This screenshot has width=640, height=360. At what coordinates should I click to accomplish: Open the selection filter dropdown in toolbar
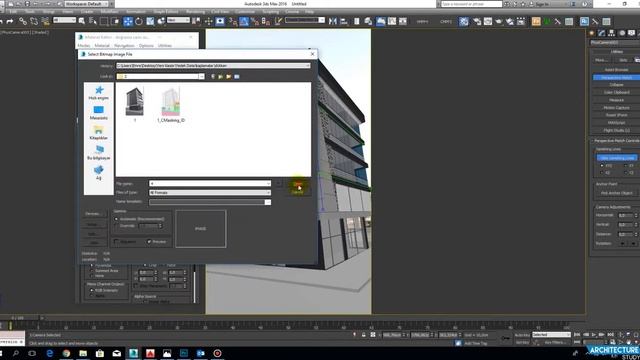64,20
